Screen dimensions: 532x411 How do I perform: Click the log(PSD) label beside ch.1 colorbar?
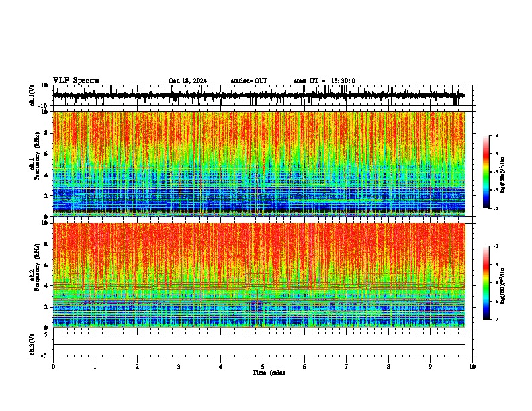(503, 175)
